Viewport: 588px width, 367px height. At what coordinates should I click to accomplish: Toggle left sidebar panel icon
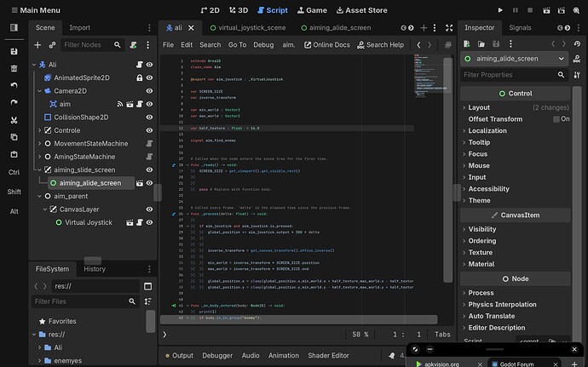coord(14,27)
